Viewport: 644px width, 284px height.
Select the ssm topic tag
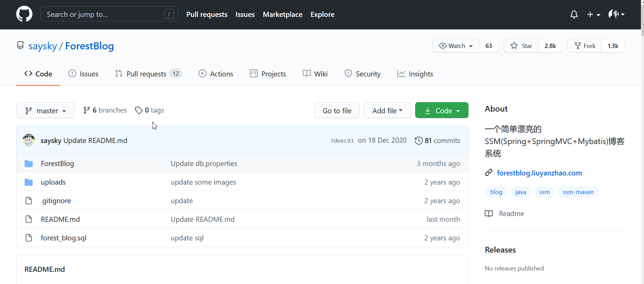pos(544,192)
